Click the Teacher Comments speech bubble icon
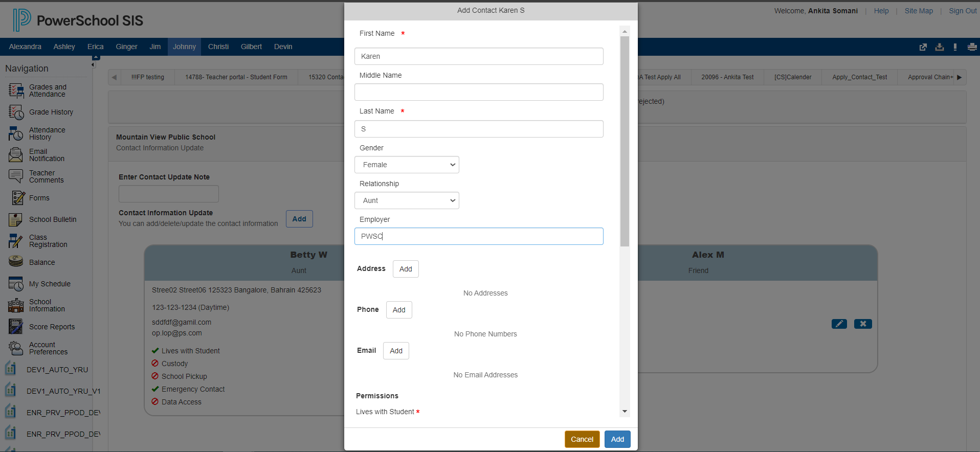This screenshot has height=452, width=980. pos(16,176)
